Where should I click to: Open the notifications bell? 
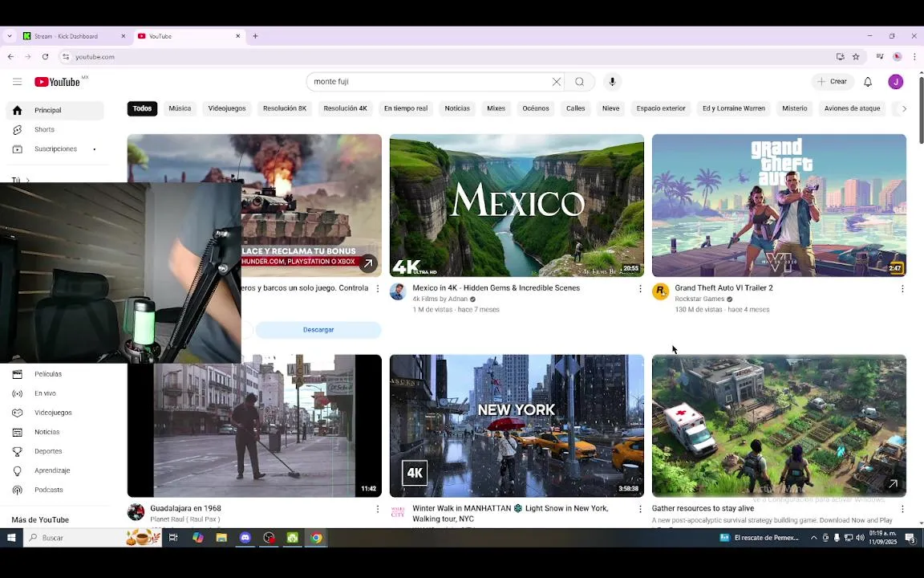tap(867, 81)
